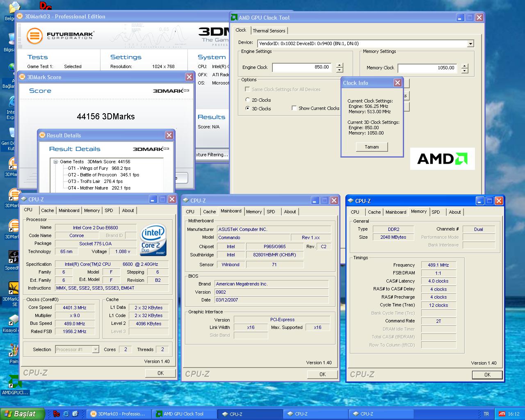
Task: Select GT1 - Wings of Fury result row
Action: tap(99, 168)
